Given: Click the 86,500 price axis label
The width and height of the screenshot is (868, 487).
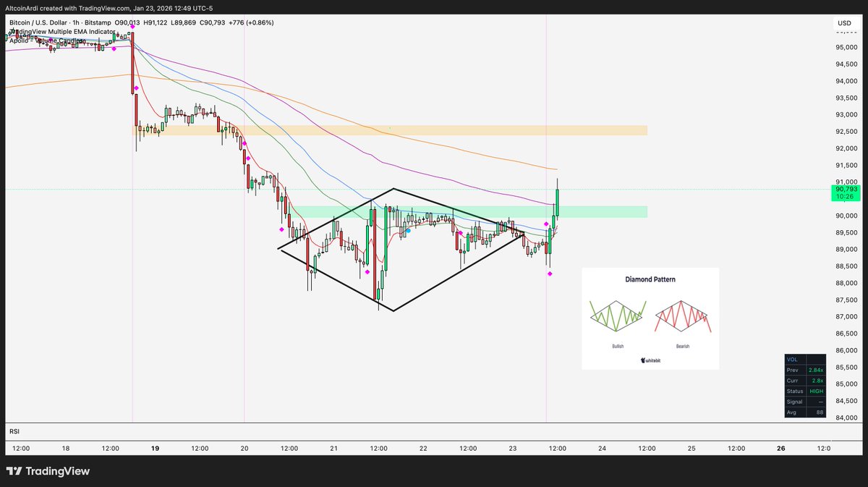Looking at the screenshot, I should click(848, 334).
